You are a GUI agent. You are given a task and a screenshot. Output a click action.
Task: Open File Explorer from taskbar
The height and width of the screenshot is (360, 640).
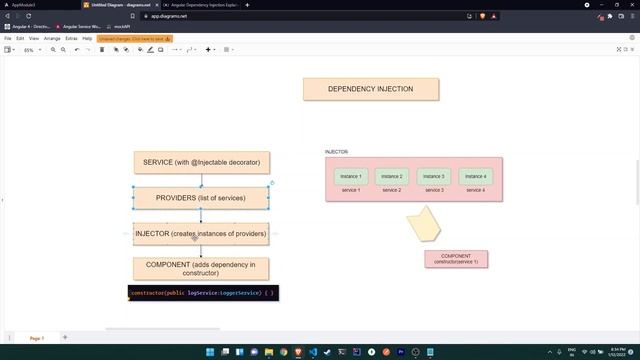click(269, 352)
